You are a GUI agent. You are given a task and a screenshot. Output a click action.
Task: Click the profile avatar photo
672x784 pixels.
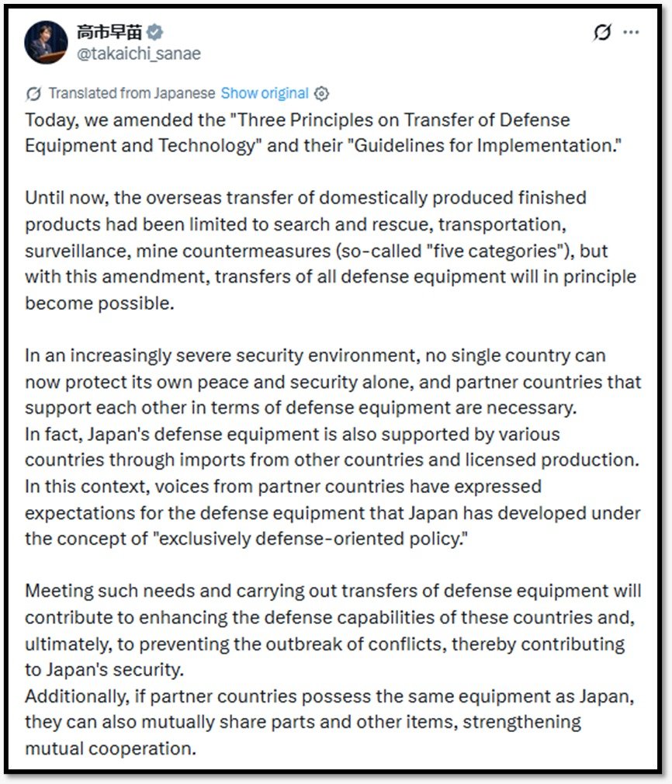tap(46, 43)
